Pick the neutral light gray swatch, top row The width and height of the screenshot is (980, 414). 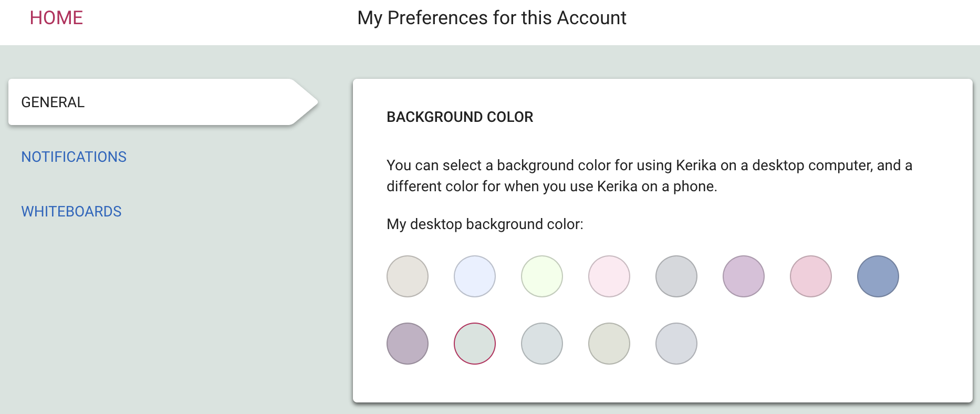click(x=676, y=276)
